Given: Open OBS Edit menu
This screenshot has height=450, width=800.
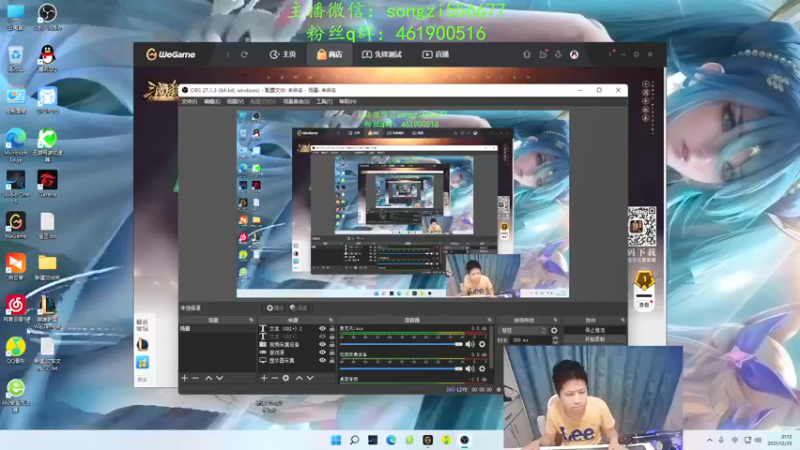Looking at the screenshot, I should click(212, 102).
